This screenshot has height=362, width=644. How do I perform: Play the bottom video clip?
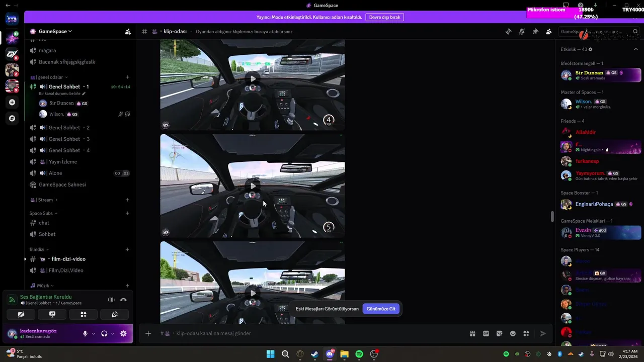click(x=253, y=293)
